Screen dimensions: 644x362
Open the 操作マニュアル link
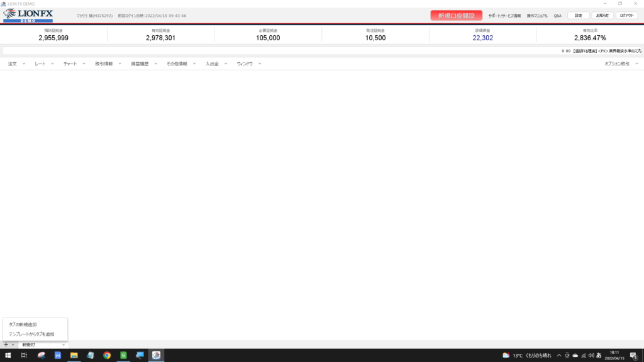point(537,16)
